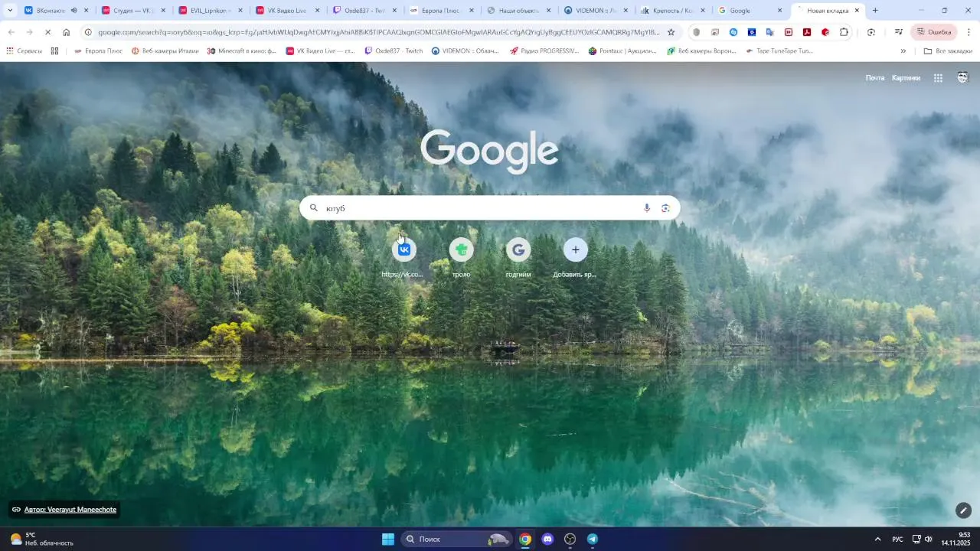Screen dimensions: 980x551
Task: Switch the РУС keyboard language
Action: [897, 540]
